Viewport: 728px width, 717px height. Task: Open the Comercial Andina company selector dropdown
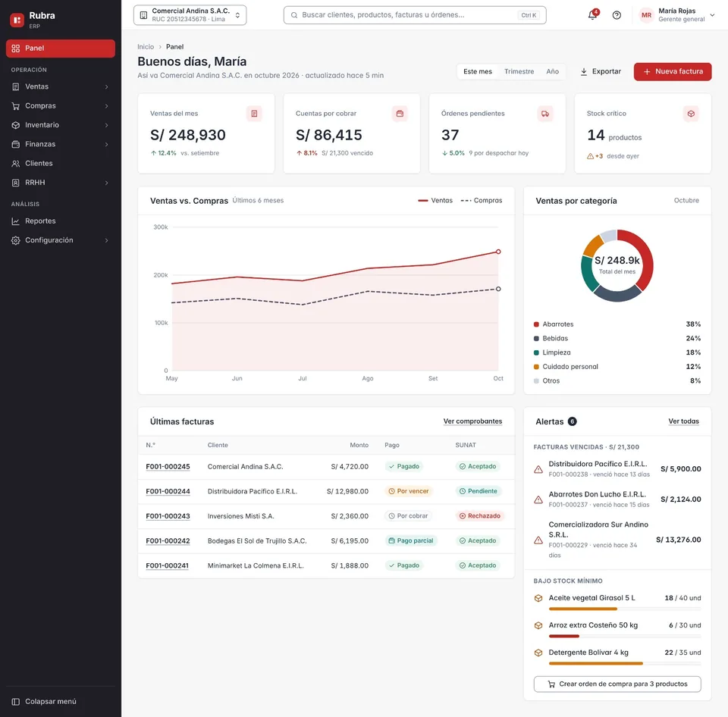[x=190, y=15]
